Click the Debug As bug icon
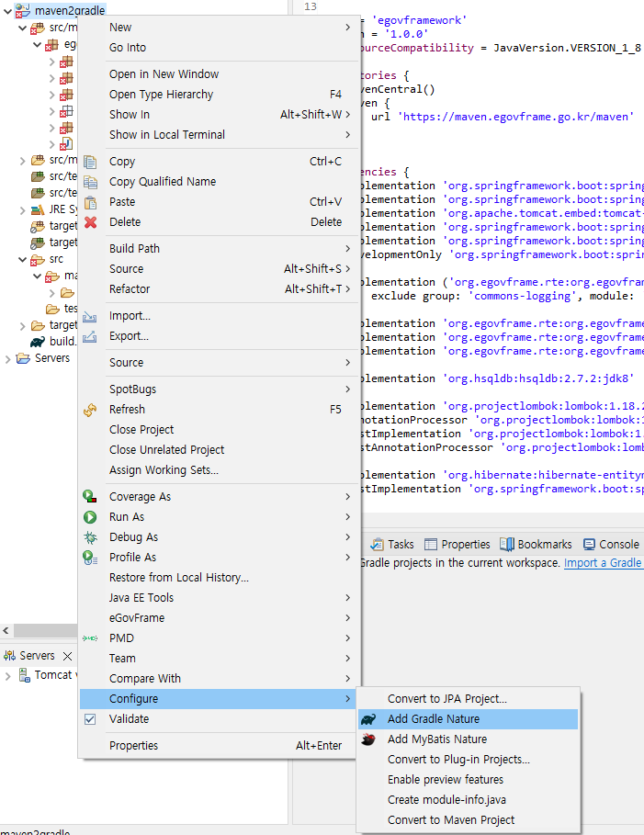 coord(90,537)
